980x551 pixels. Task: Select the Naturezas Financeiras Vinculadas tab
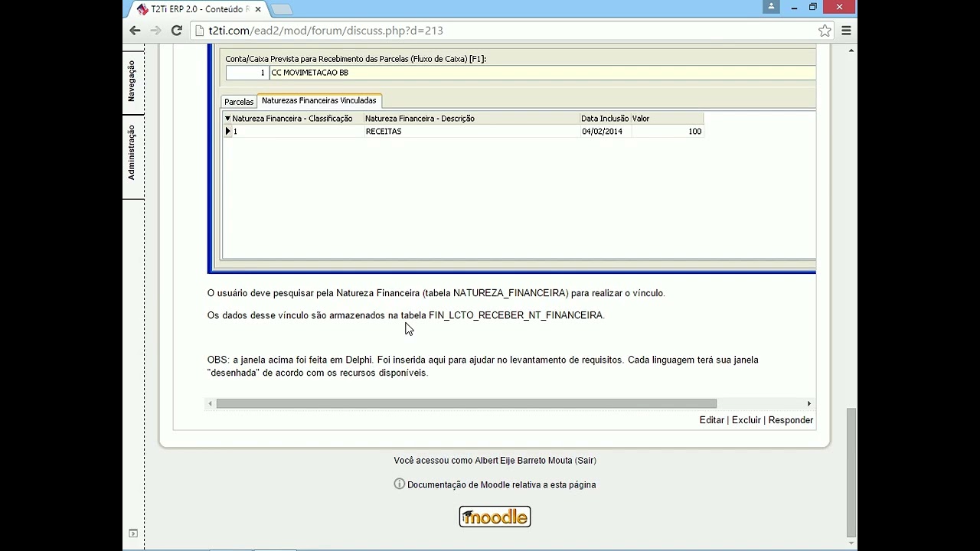(318, 100)
